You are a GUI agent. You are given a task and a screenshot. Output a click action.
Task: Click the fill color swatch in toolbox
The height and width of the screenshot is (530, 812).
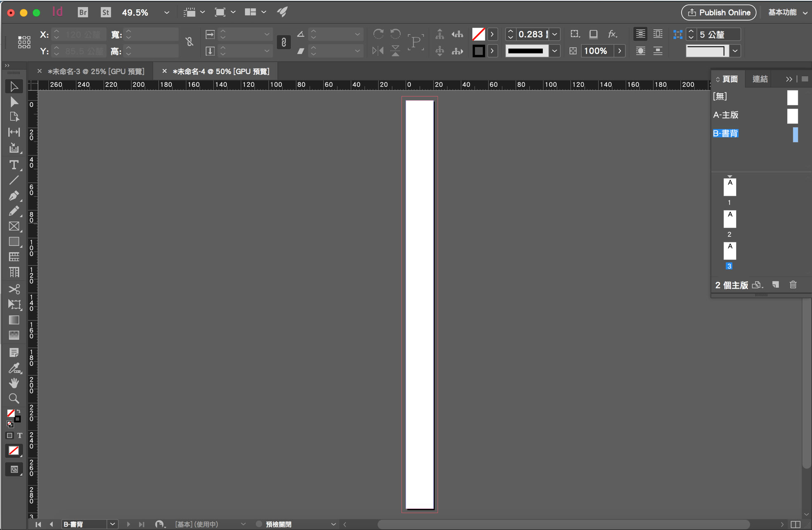click(11, 413)
